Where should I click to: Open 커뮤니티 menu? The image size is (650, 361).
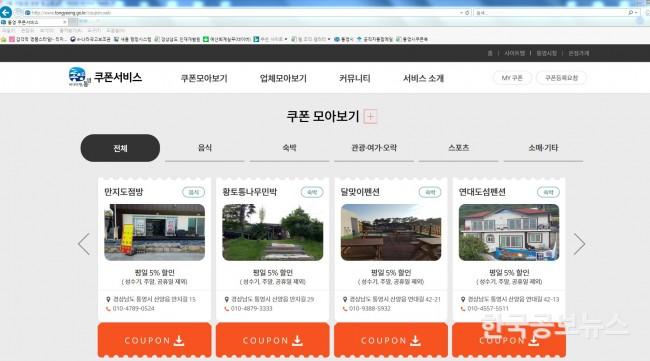pyautogui.click(x=354, y=78)
